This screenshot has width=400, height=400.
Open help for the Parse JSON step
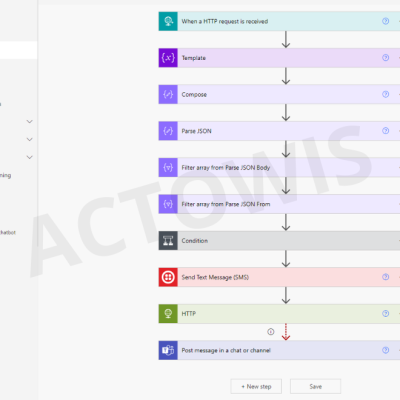385,131
